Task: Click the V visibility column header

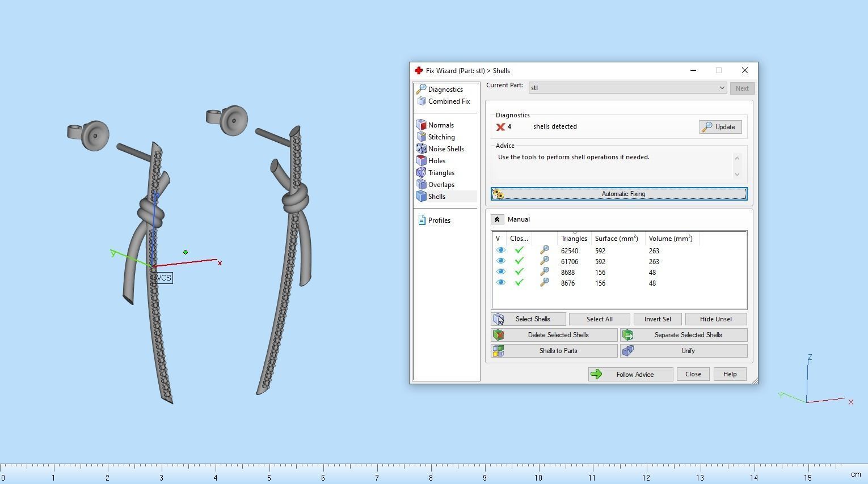Action: tap(498, 239)
